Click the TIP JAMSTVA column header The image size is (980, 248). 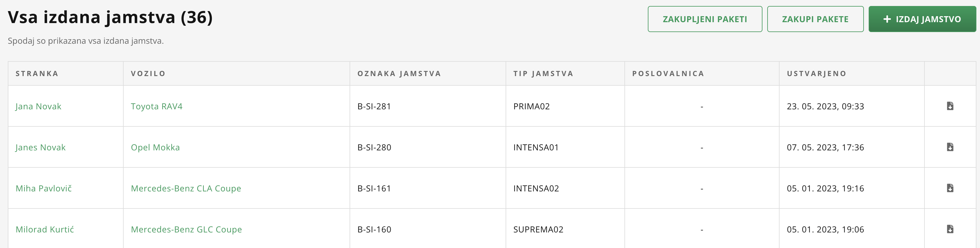pos(543,74)
